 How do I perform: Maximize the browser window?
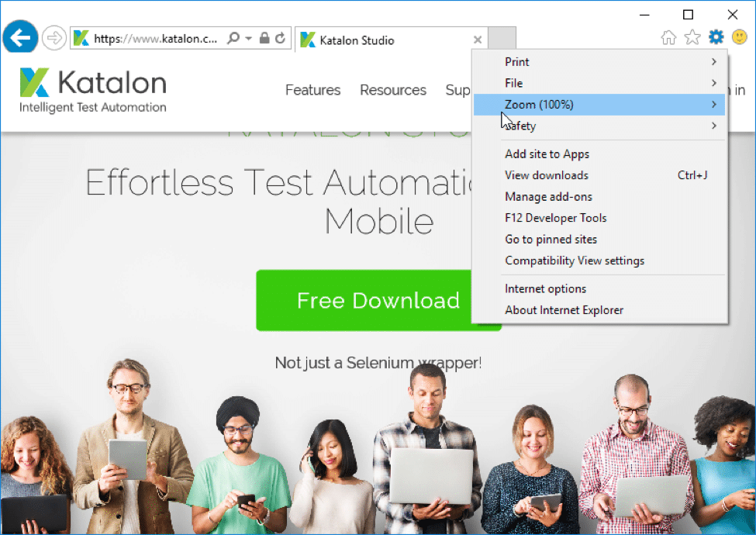point(688,15)
